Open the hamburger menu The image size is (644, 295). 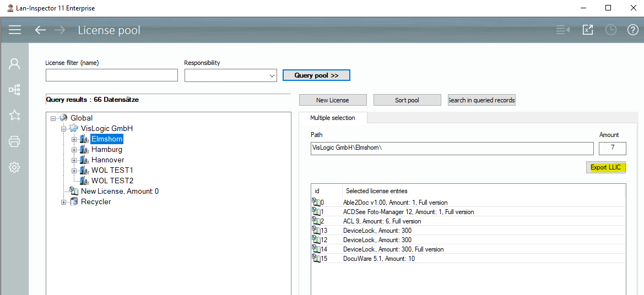pyautogui.click(x=15, y=30)
